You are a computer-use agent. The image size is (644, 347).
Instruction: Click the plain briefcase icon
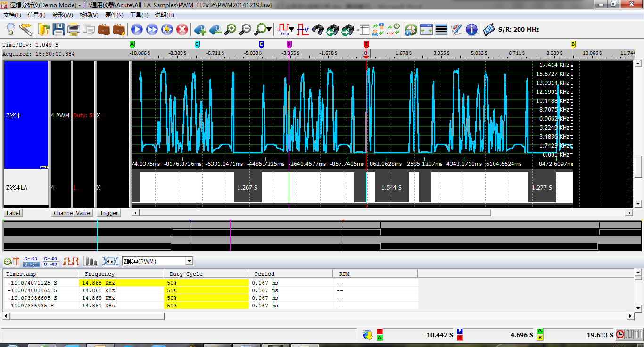pyautogui.click(x=104, y=30)
